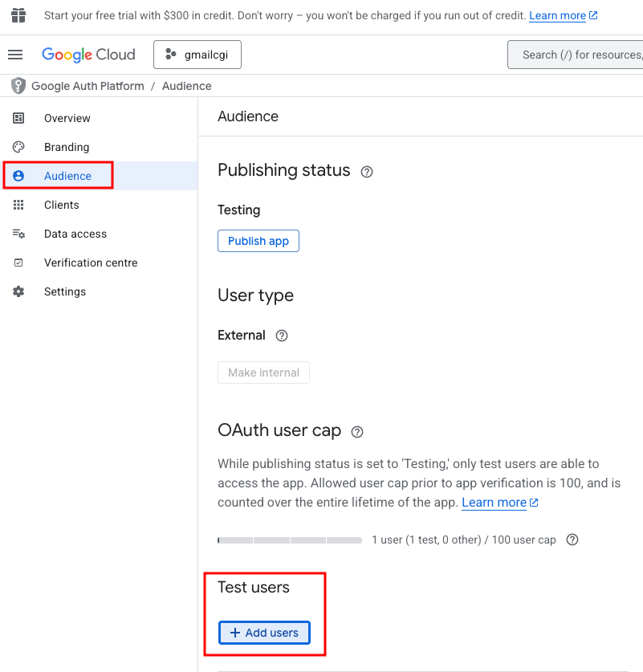Click the Data access icon
Image resolution: width=643 pixels, height=672 pixels.
click(x=18, y=234)
